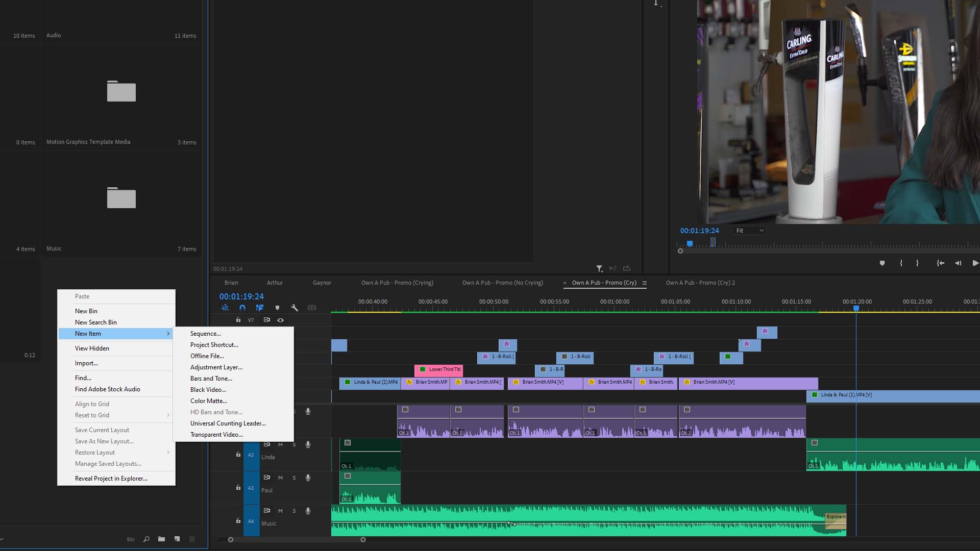Add a marker in the Program monitor
The image size is (980, 551).
coord(883,263)
